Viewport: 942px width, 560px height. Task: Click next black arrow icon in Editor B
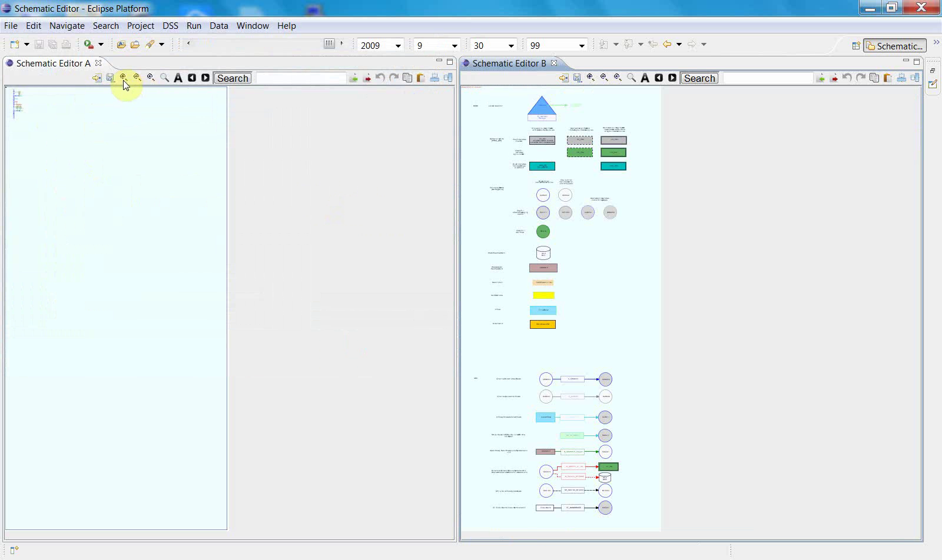tap(672, 78)
